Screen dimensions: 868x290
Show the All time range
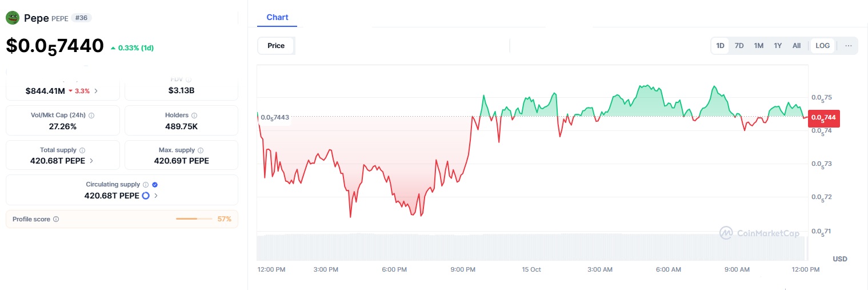click(797, 46)
